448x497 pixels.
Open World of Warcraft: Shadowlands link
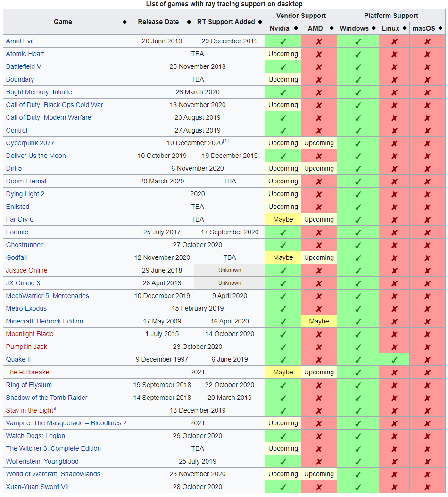point(53,474)
